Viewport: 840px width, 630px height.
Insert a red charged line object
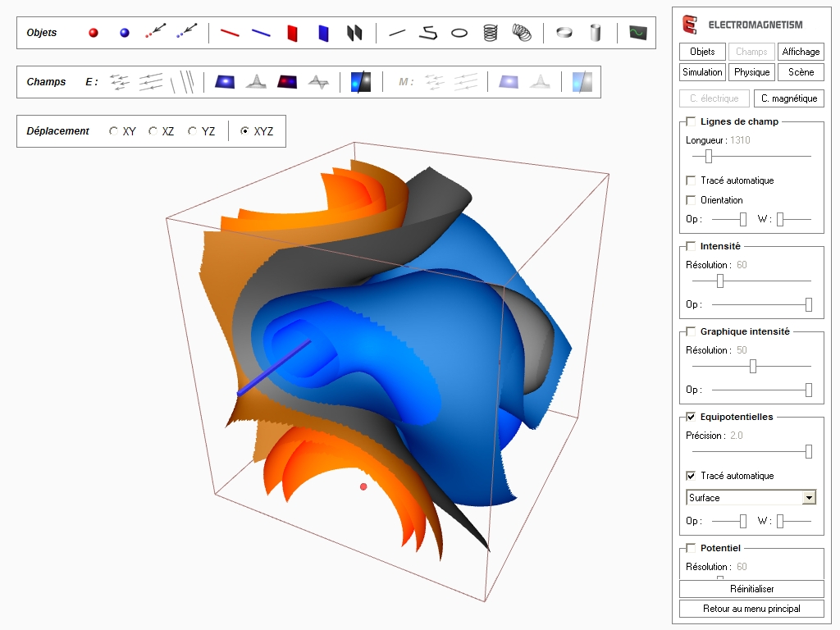click(230, 33)
